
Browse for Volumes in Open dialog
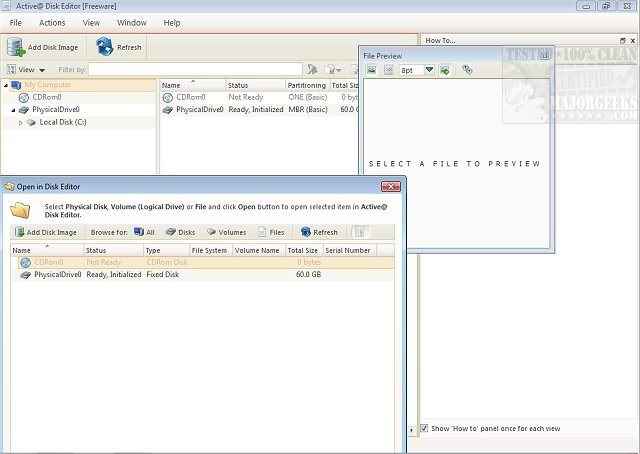tap(226, 232)
